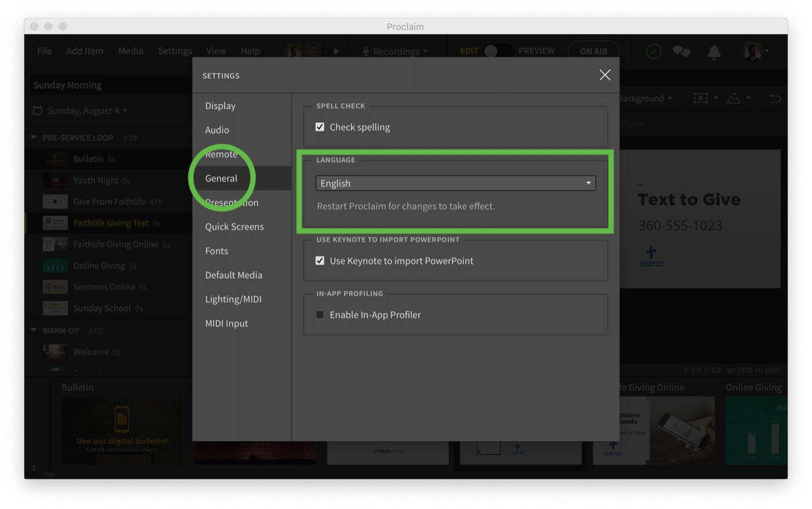Select General in the Settings sidebar

(221, 179)
